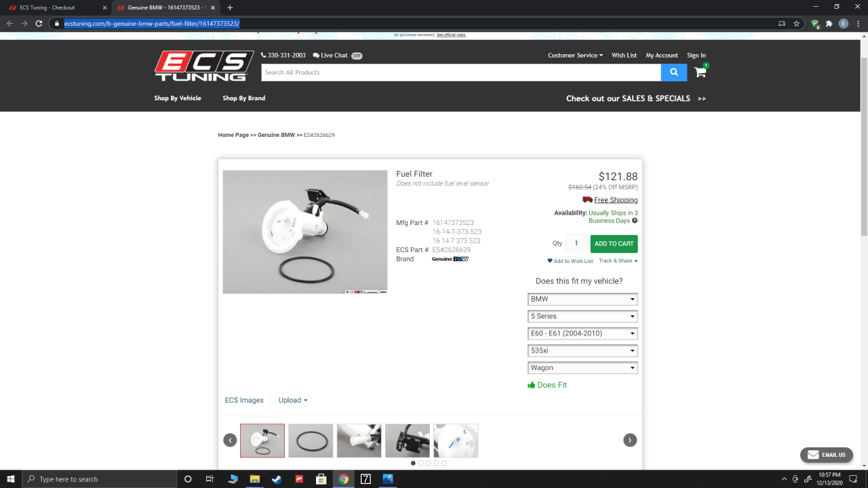Screen dimensions: 868x488
Task: Click the ECS Tuning logo
Action: (204, 66)
